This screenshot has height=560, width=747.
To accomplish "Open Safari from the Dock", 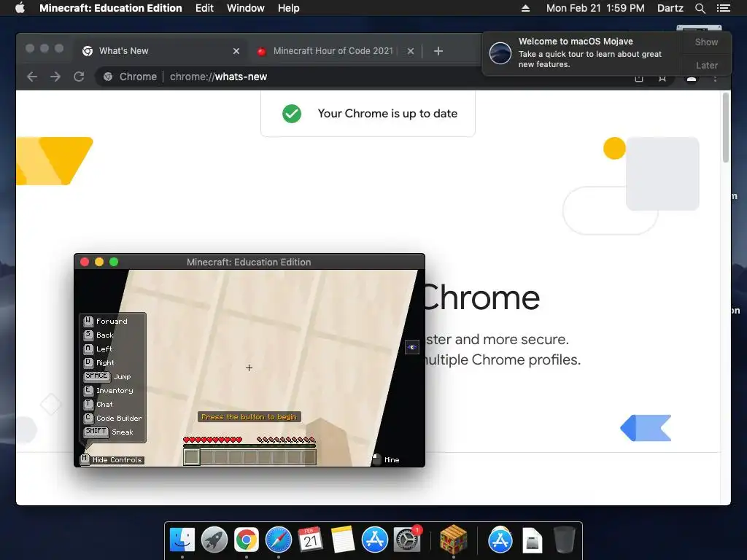I will click(x=278, y=540).
